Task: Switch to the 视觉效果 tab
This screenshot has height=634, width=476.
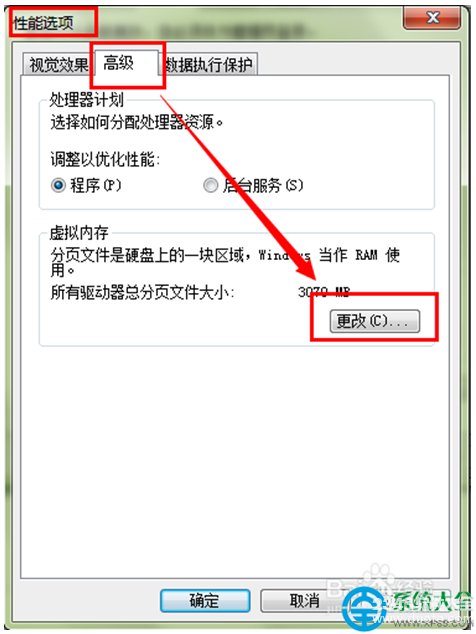Action: coord(58,65)
